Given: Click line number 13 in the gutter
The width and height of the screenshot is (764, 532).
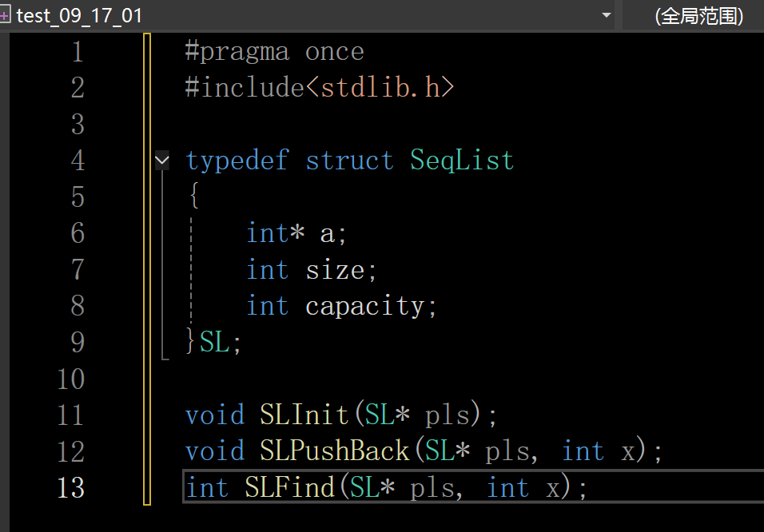Looking at the screenshot, I should pos(71,487).
